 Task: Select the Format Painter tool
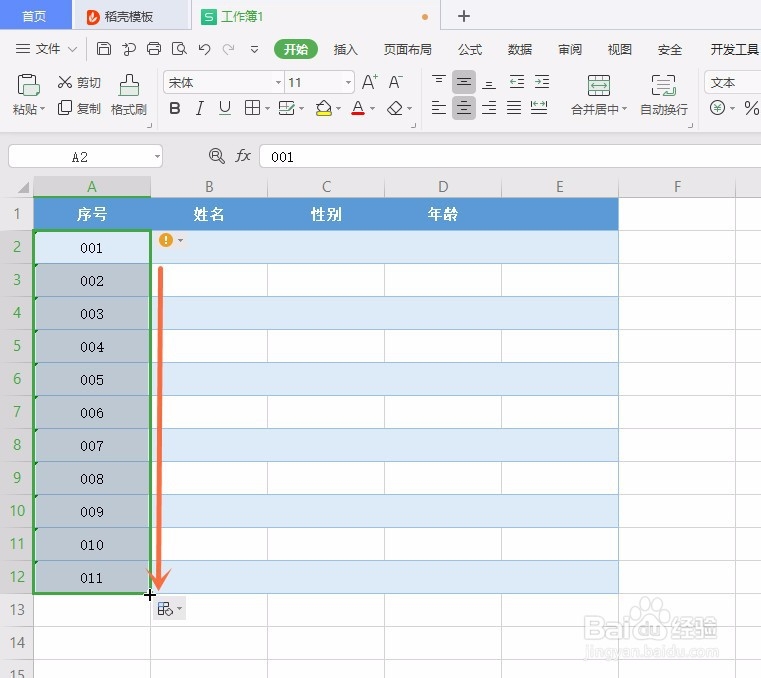pos(129,95)
